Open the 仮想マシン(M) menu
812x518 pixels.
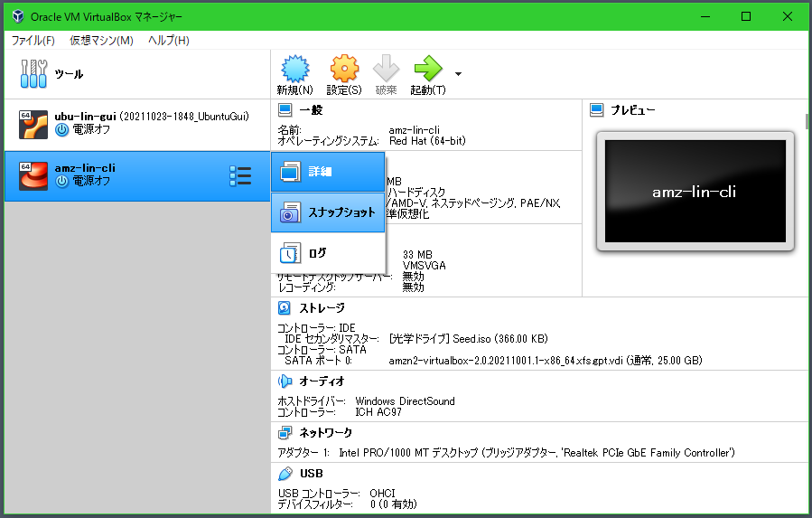coord(101,41)
